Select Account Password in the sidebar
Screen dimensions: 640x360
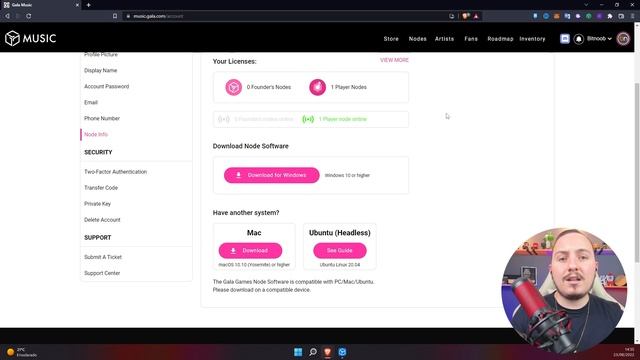107,86
